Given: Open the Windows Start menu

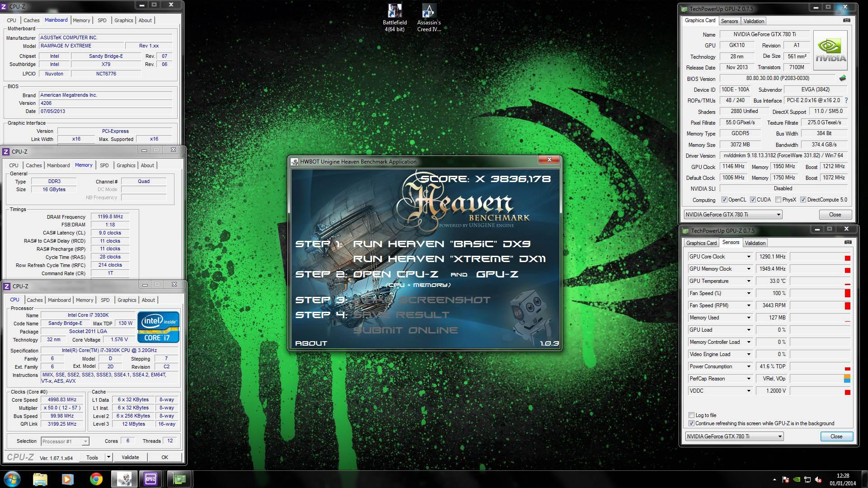Looking at the screenshot, I should coord(12,479).
